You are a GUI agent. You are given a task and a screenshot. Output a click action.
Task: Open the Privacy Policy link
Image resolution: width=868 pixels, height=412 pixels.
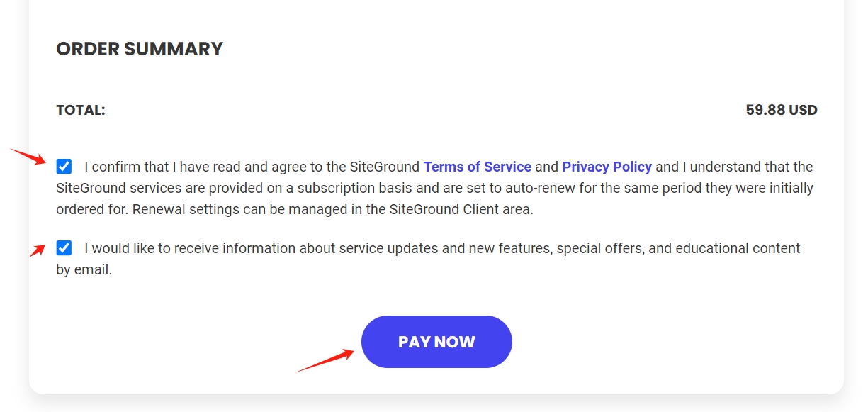(x=607, y=167)
